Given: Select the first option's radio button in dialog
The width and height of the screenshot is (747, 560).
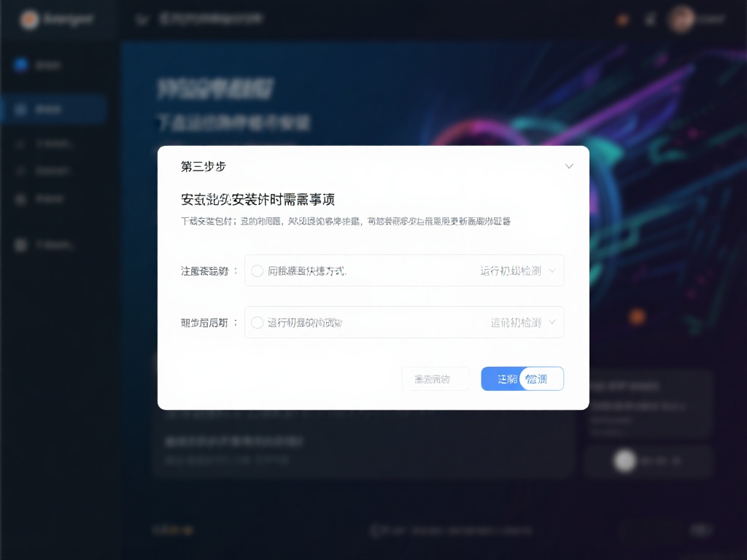Looking at the screenshot, I should (x=258, y=271).
